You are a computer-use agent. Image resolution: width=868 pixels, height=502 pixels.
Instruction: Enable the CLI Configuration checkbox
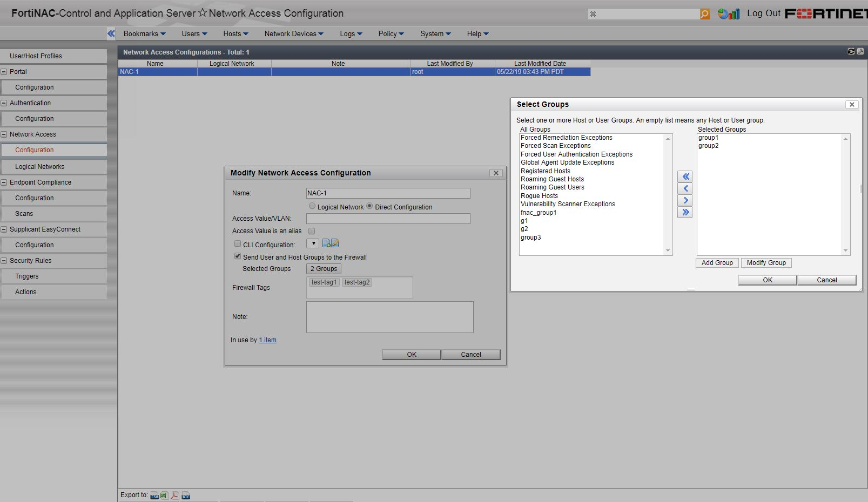click(x=238, y=244)
